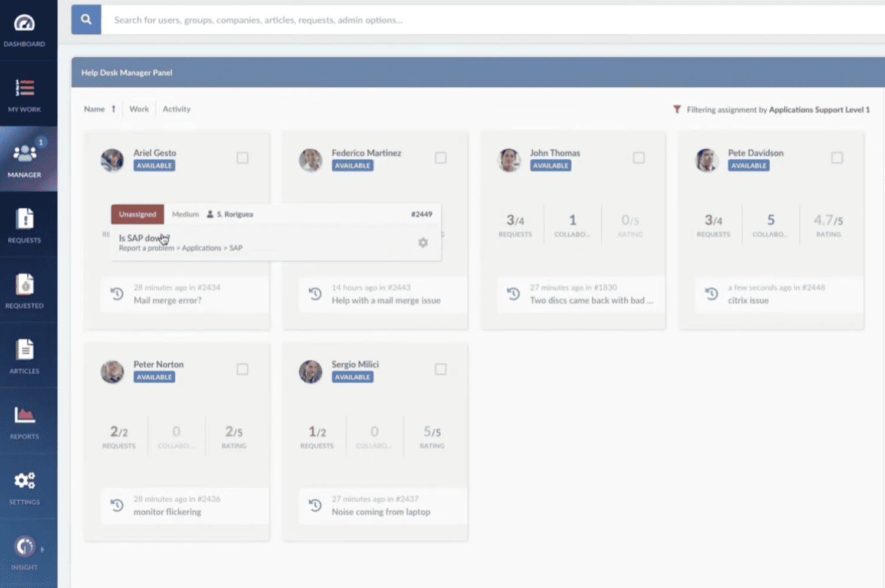Viewport: 885px width, 588px height.
Task: Click the magnifying glass search icon
Action: coord(86,19)
